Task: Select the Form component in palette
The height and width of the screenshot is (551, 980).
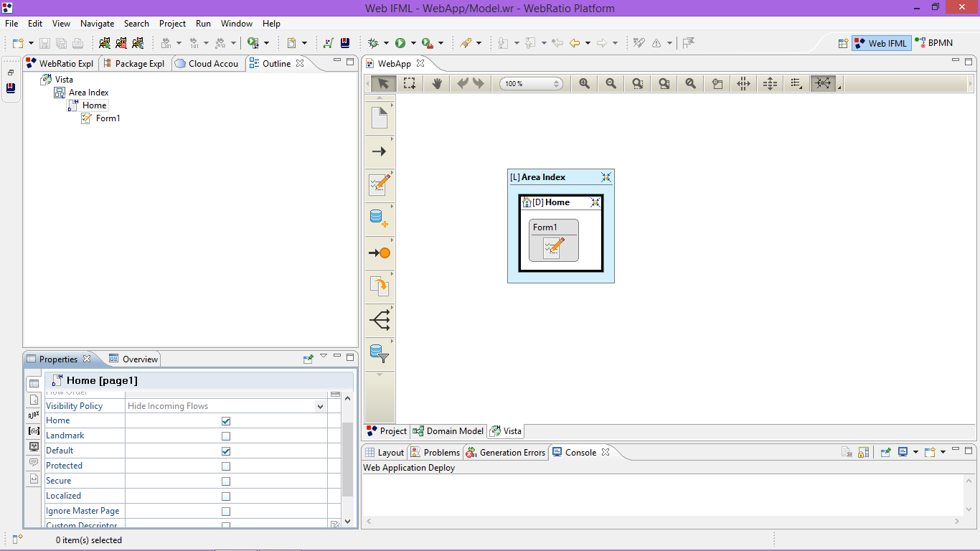Action: point(380,184)
